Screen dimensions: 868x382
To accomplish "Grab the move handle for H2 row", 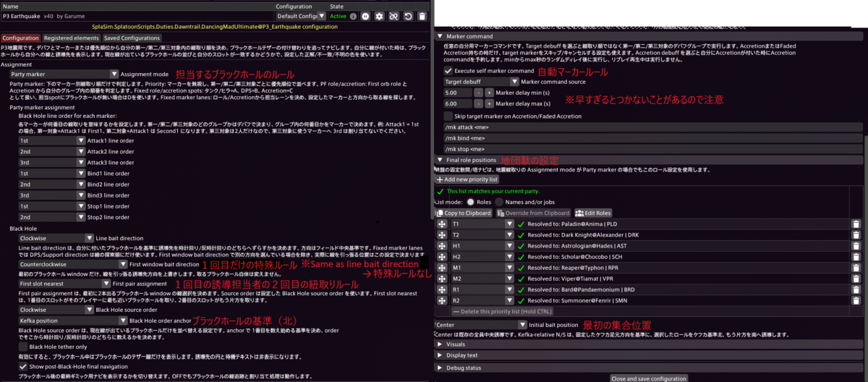I will (442, 257).
